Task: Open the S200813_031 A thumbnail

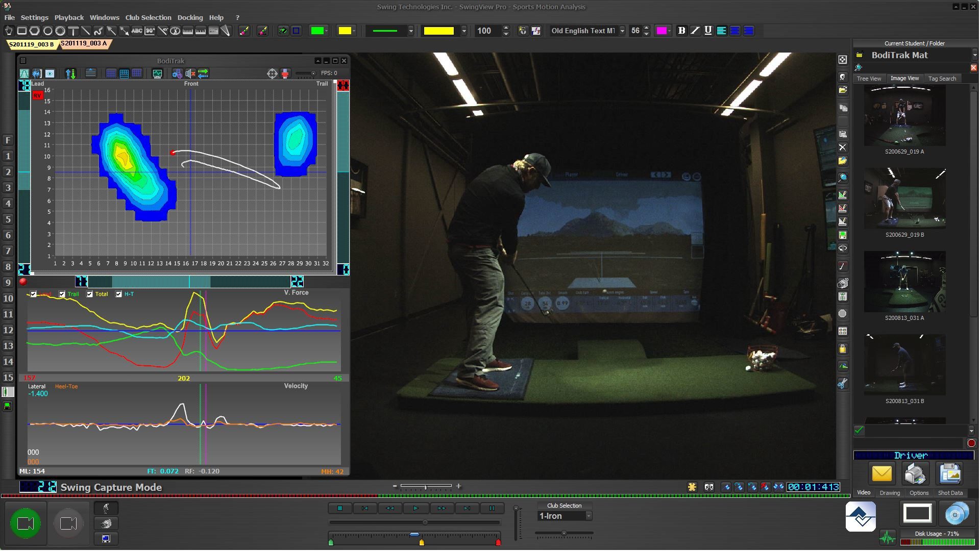Action: (x=904, y=282)
